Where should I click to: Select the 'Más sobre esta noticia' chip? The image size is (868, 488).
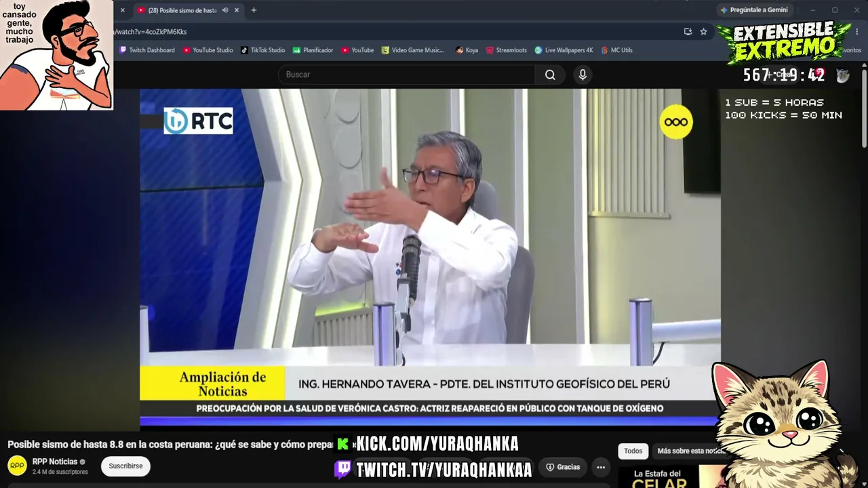pos(688,451)
